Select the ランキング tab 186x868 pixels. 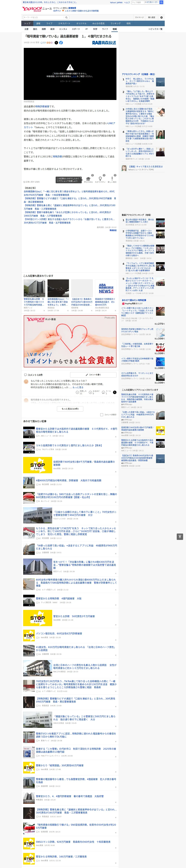click(x=115, y=24)
